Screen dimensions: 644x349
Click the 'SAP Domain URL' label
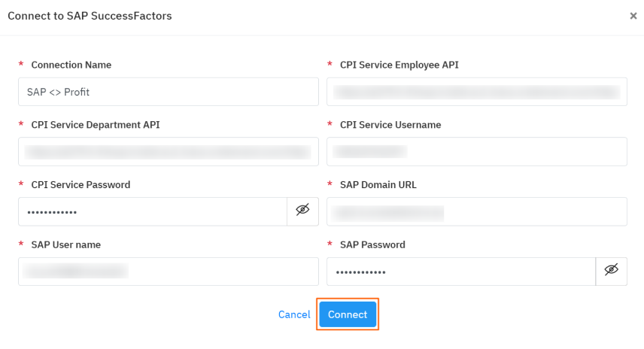(378, 185)
